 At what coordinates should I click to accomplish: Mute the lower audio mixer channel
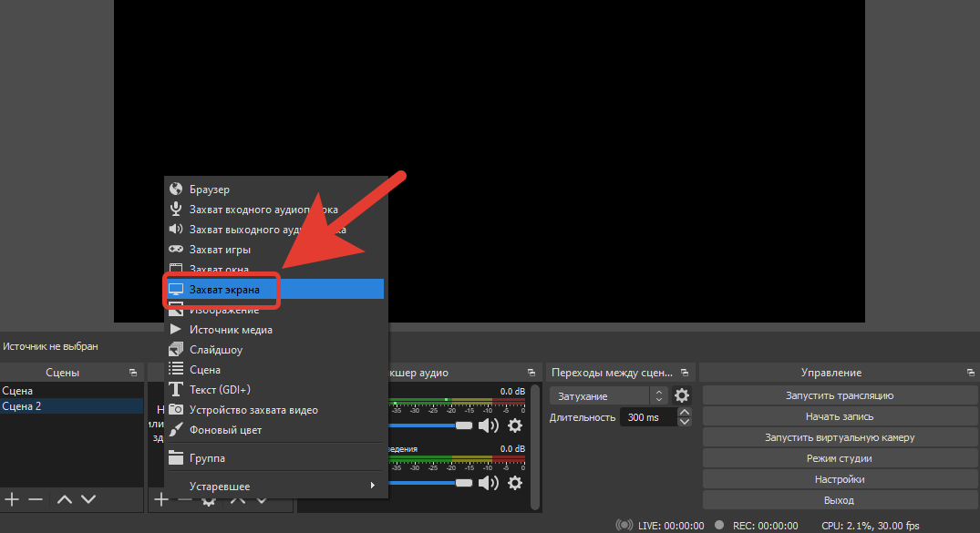coord(490,483)
